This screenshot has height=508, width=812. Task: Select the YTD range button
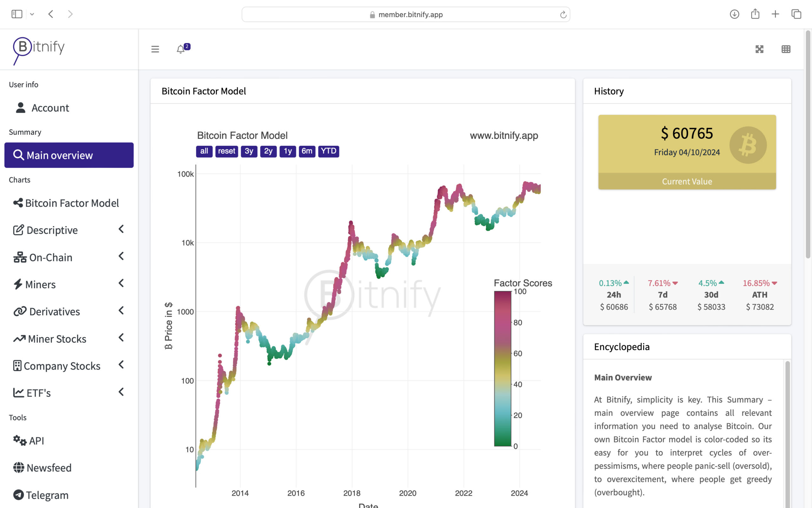pyautogui.click(x=328, y=151)
